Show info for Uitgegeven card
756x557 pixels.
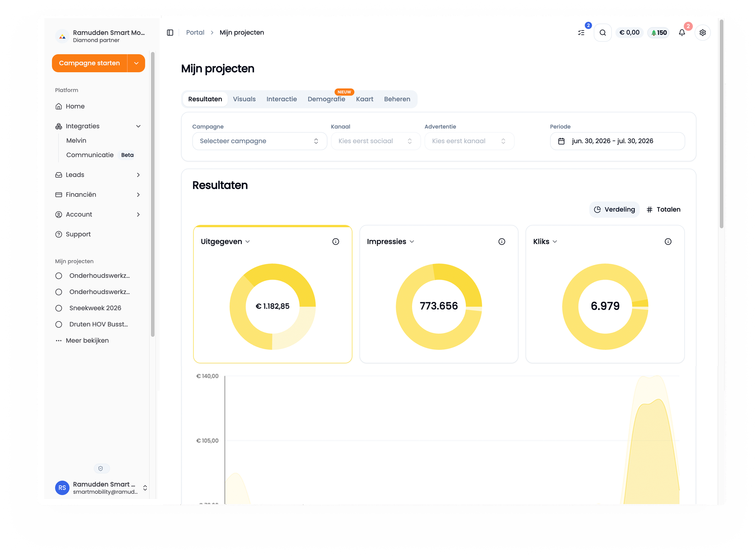point(336,241)
